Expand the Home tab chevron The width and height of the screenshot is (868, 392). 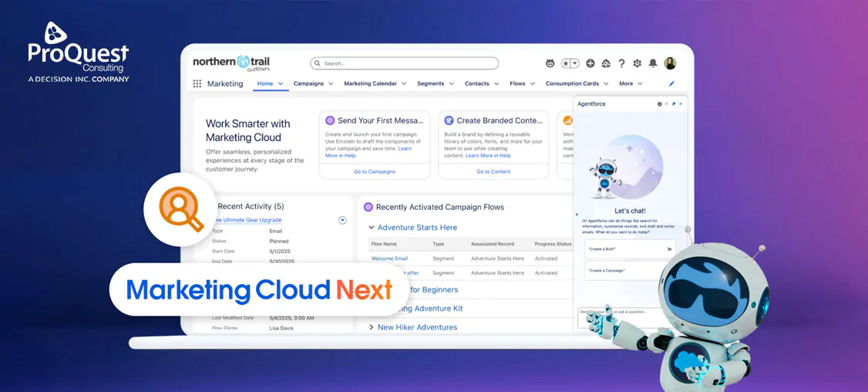coord(281,83)
